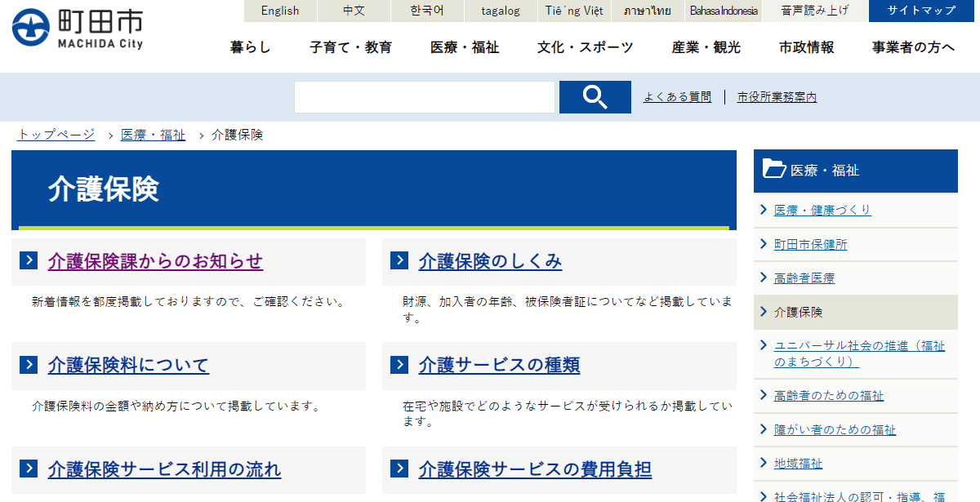Click arrow icon beside 介護保険料について
The image size is (980, 502).
coord(29,365)
